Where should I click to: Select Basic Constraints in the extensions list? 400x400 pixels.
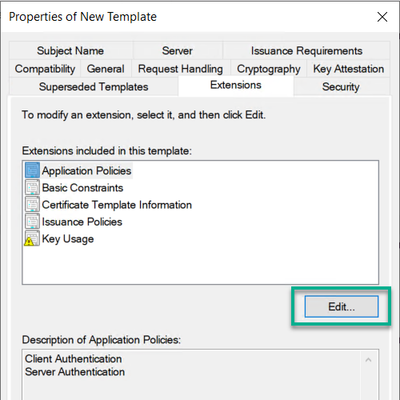pyautogui.click(x=83, y=188)
